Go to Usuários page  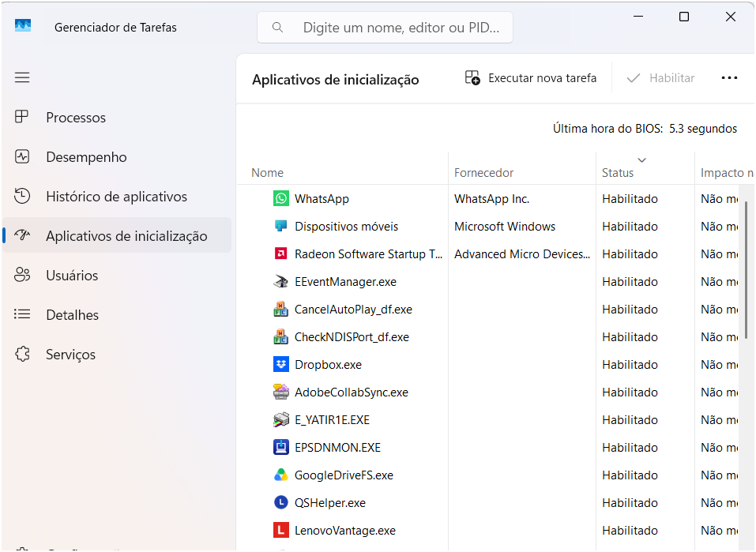(117, 276)
